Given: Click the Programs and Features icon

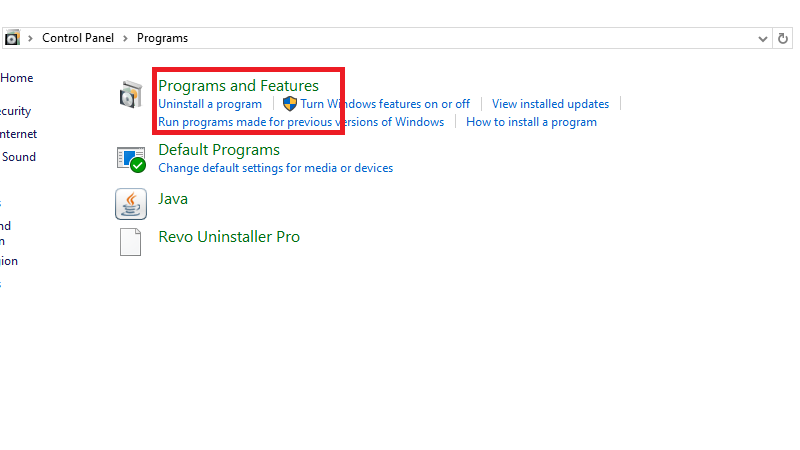Looking at the screenshot, I should tap(131, 94).
